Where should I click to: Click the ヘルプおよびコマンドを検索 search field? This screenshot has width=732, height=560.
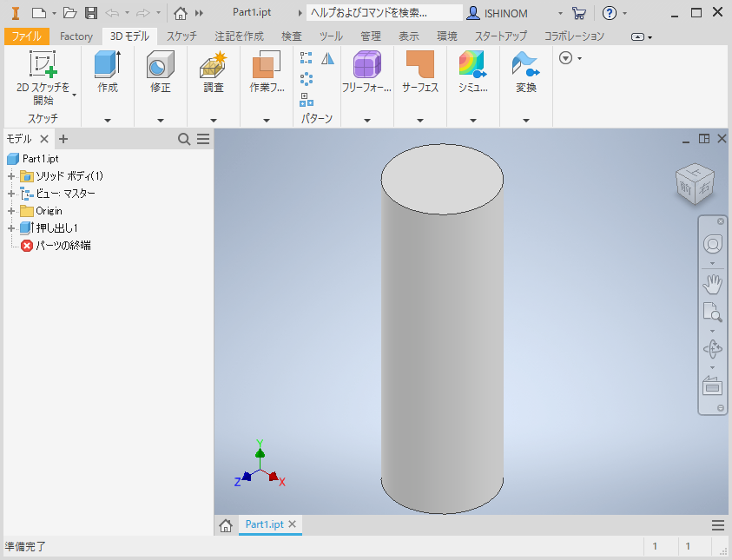pyautogui.click(x=382, y=13)
